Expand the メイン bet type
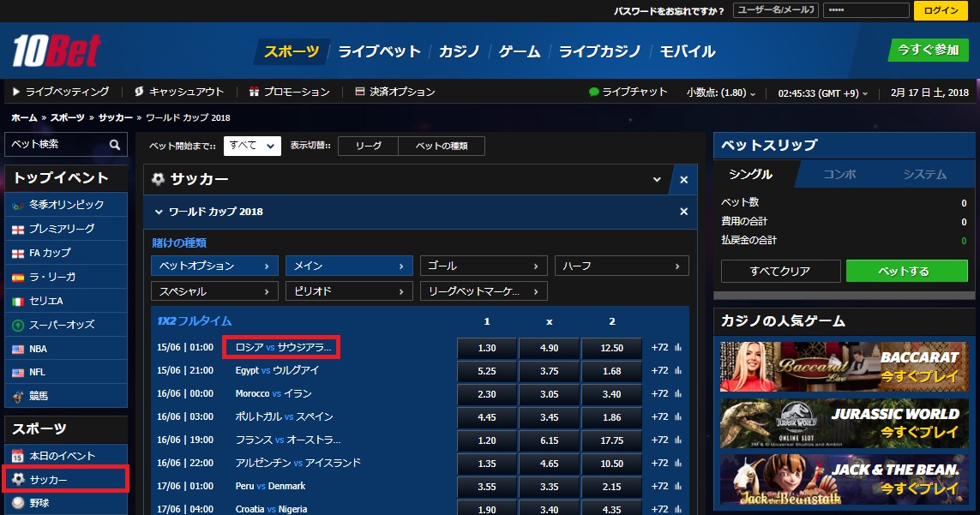 [x=349, y=266]
